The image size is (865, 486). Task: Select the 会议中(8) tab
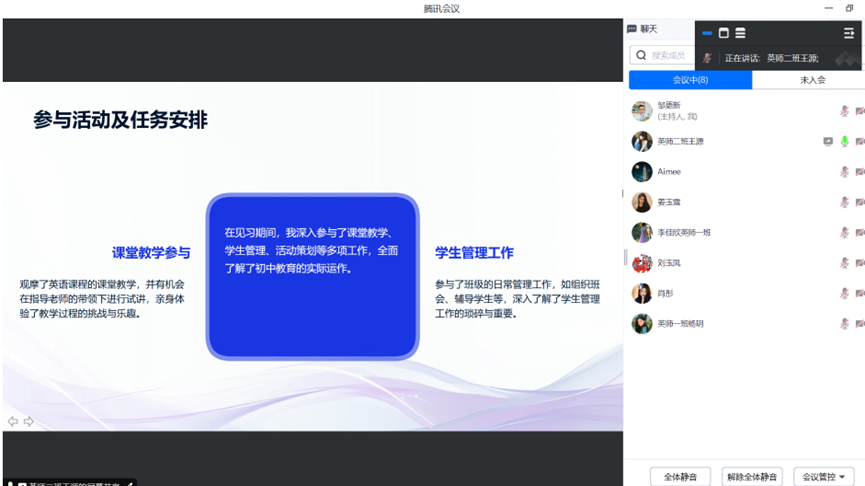[x=690, y=80]
